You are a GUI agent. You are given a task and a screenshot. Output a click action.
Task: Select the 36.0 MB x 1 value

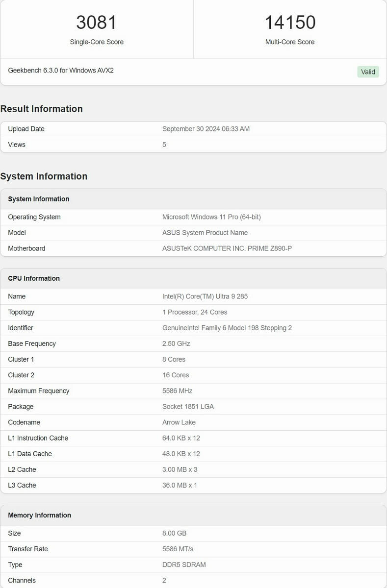point(180,485)
